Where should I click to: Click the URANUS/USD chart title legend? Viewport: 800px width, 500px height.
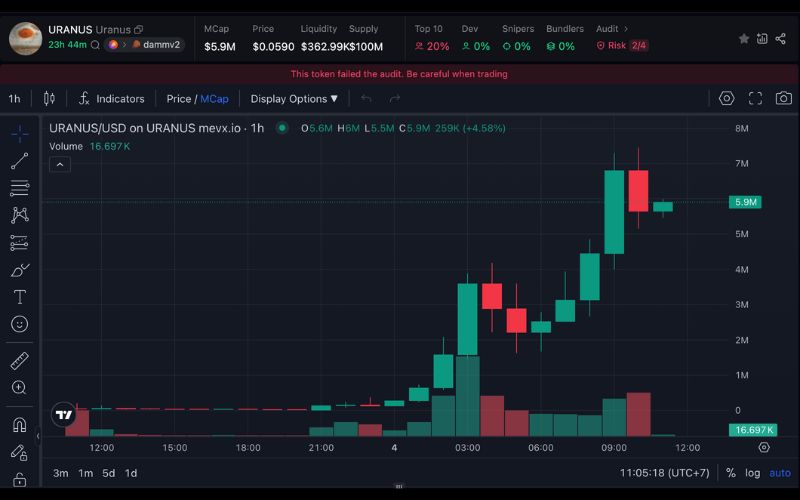pos(156,128)
